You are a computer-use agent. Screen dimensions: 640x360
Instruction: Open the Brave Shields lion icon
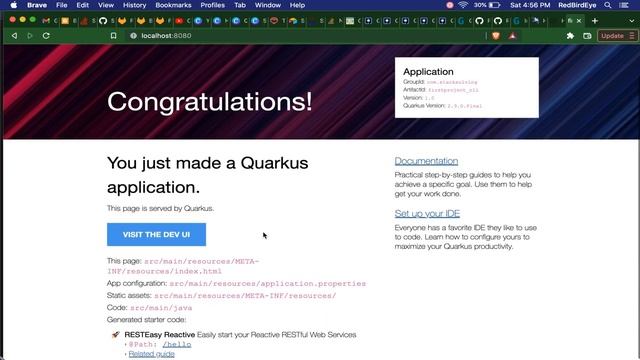click(496, 36)
